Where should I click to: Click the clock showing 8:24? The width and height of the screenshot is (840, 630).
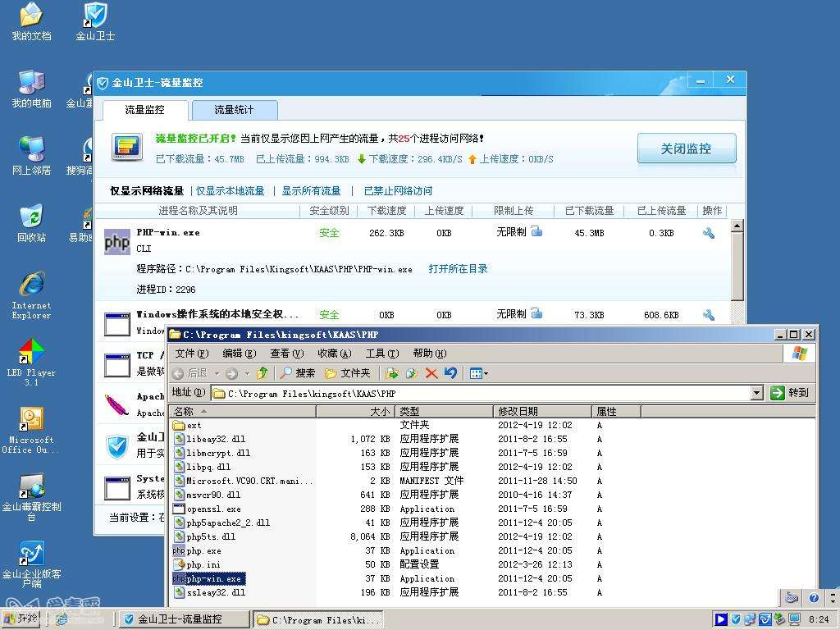tap(819, 619)
